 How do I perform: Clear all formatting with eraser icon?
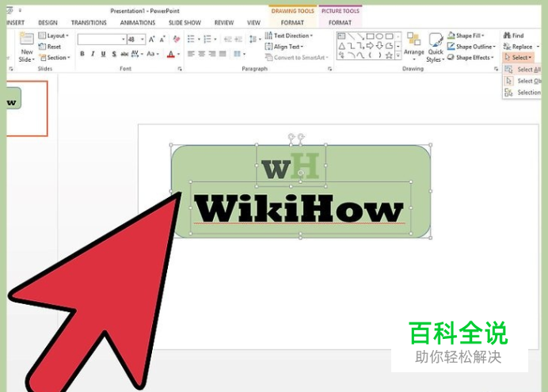pyautogui.click(x=177, y=39)
